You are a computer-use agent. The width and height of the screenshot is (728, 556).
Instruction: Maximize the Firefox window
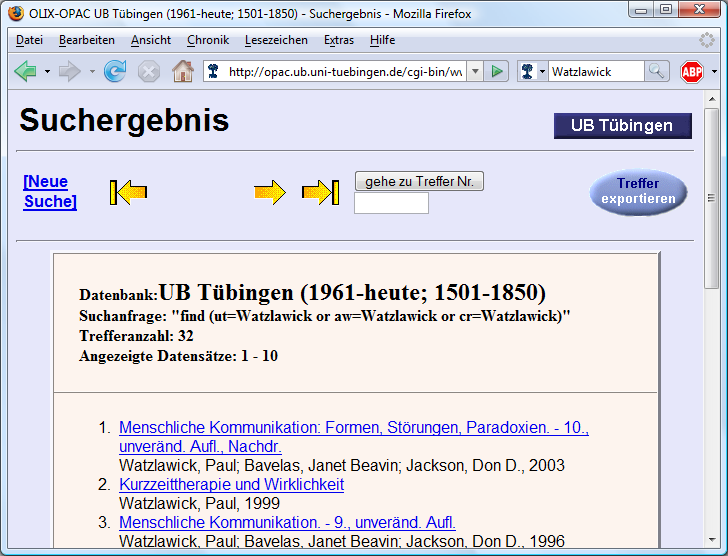point(665,10)
